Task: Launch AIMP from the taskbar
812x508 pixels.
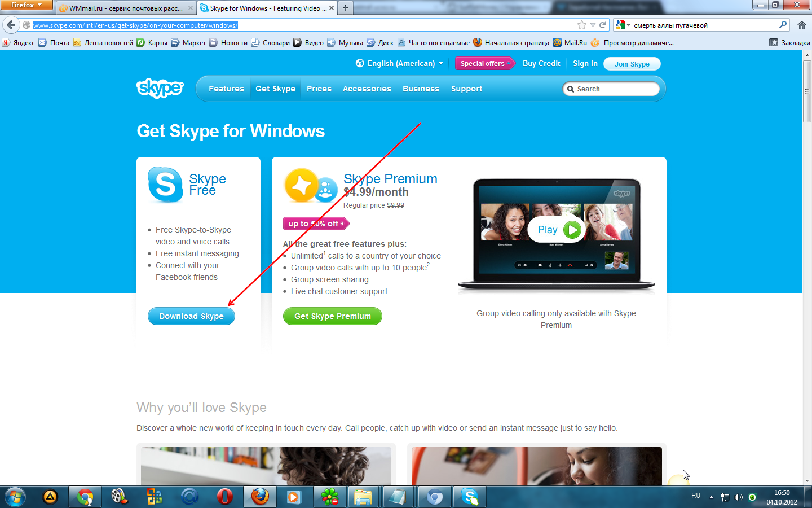Action: coord(50,497)
